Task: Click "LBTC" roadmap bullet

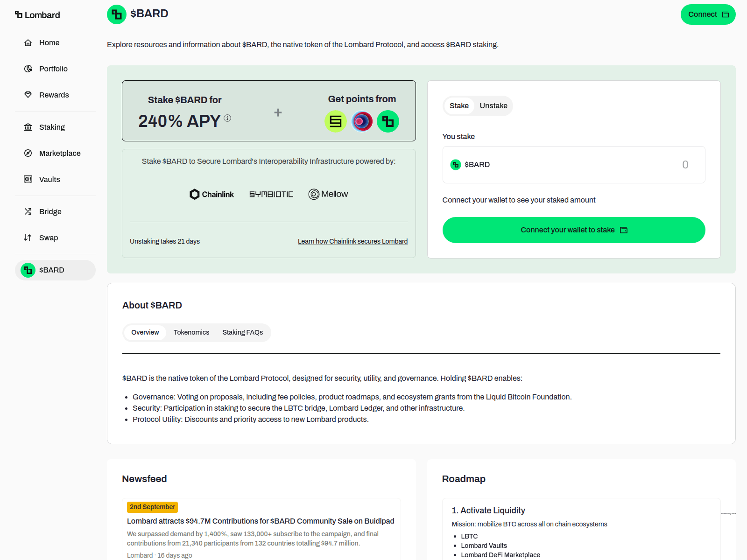Action: [x=469, y=536]
